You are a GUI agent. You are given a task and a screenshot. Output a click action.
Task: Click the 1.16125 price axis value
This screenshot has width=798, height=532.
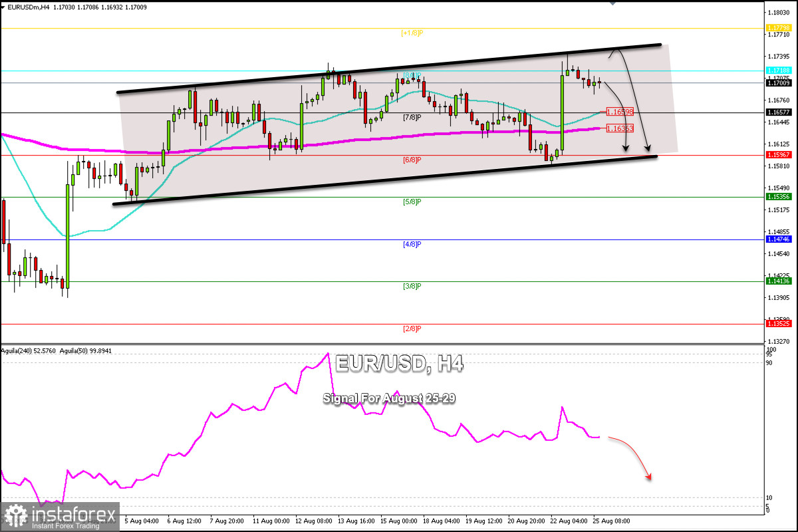778,144
